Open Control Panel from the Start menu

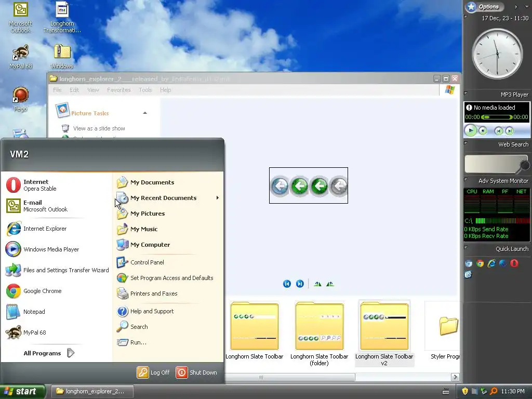(168, 262)
